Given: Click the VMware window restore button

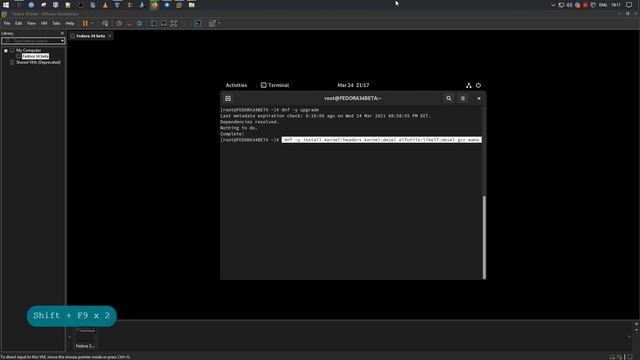Looking at the screenshot, I should point(628,13).
